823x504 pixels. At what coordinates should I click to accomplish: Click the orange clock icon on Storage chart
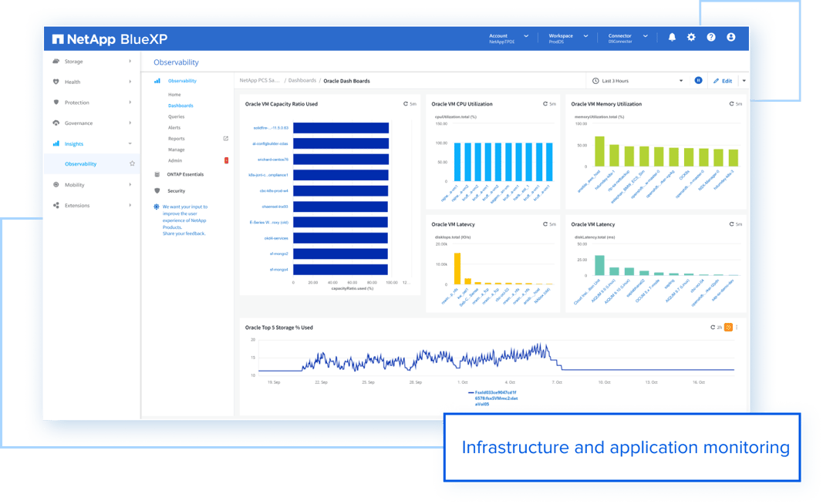pos(728,328)
